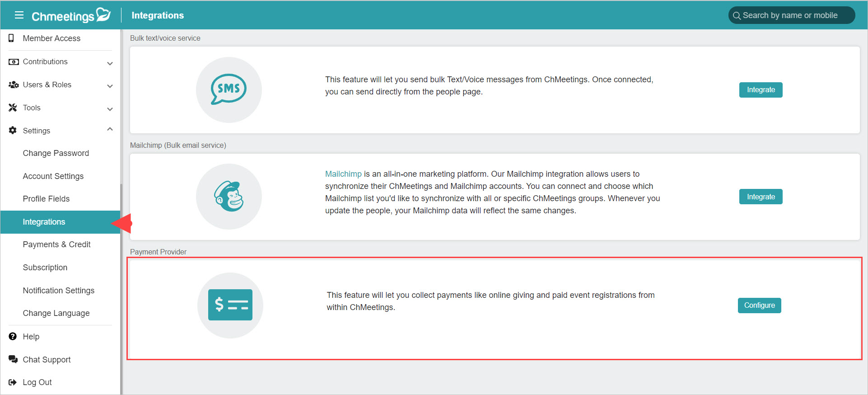Click the Payment Provider heading
Screen dimensions: 868x395
pos(158,252)
